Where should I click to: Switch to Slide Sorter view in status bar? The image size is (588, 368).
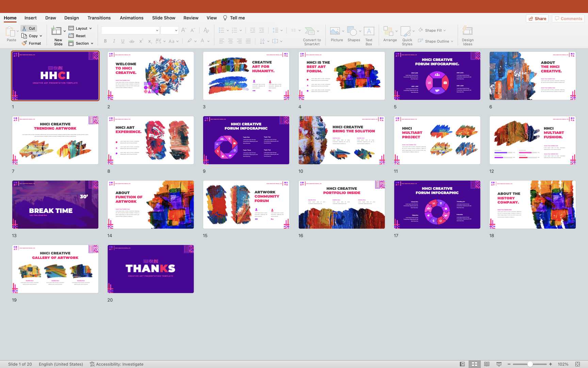tap(474, 364)
